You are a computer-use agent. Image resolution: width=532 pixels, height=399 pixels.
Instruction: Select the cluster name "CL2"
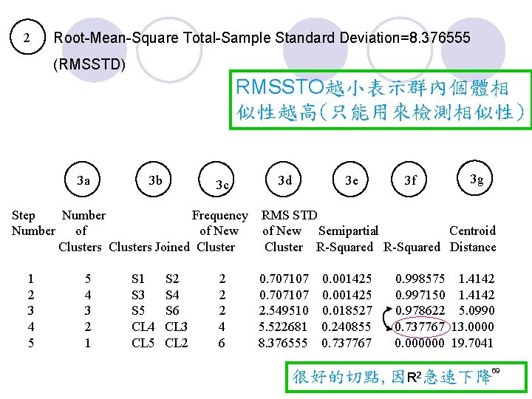[x=176, y=343]
